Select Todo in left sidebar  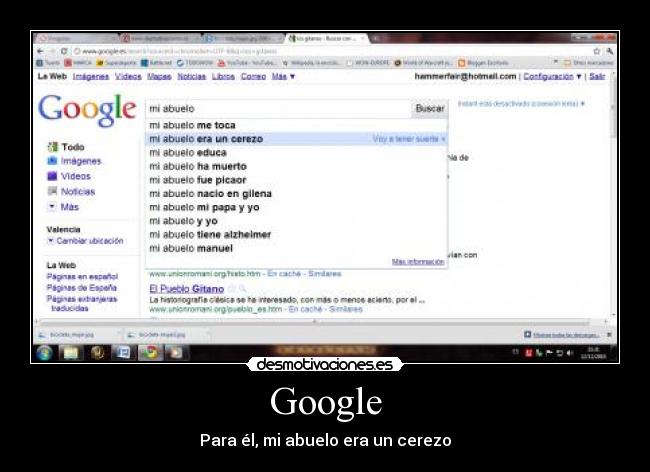click(x=66, y=147)
